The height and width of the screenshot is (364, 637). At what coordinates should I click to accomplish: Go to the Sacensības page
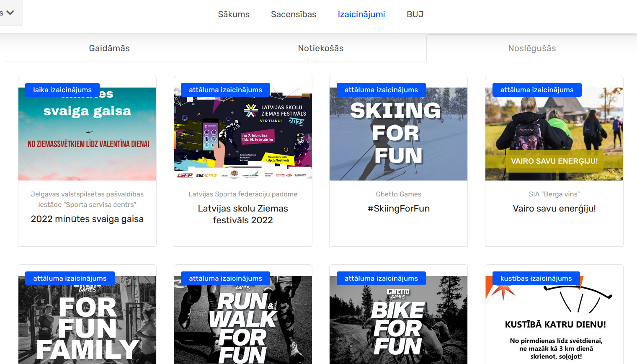294,14
